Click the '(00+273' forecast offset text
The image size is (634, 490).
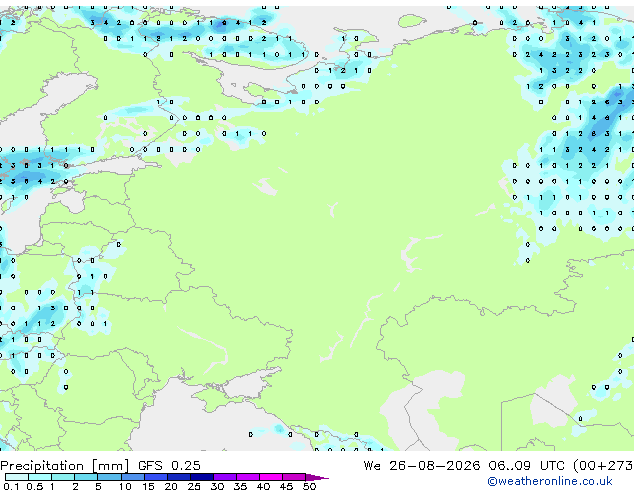tap(603, 466)
